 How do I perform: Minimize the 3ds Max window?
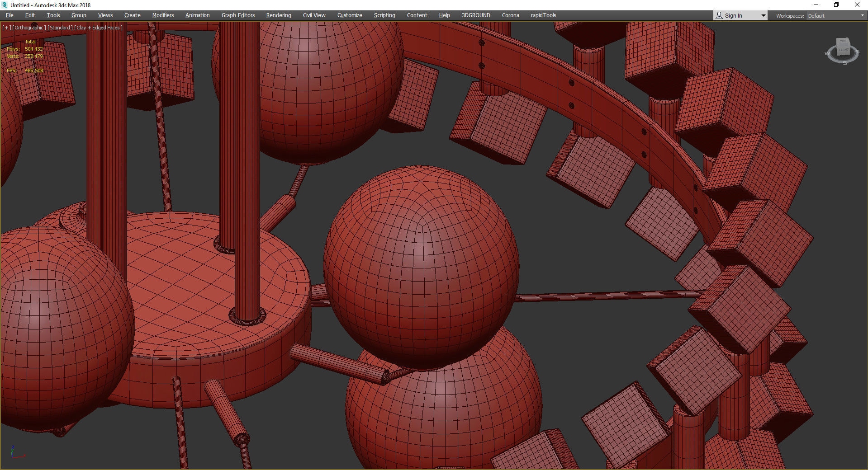(x=816, y=5)
